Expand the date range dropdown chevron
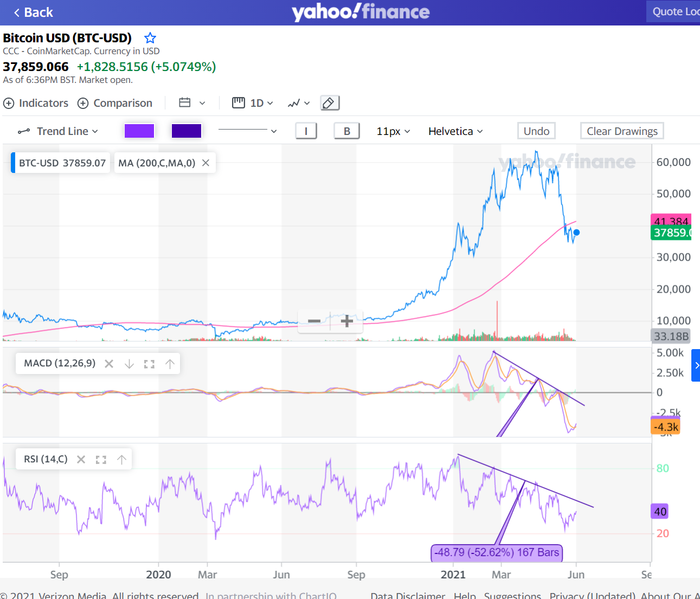The width and height of the screenshot is (700, 599). point(202,103)
